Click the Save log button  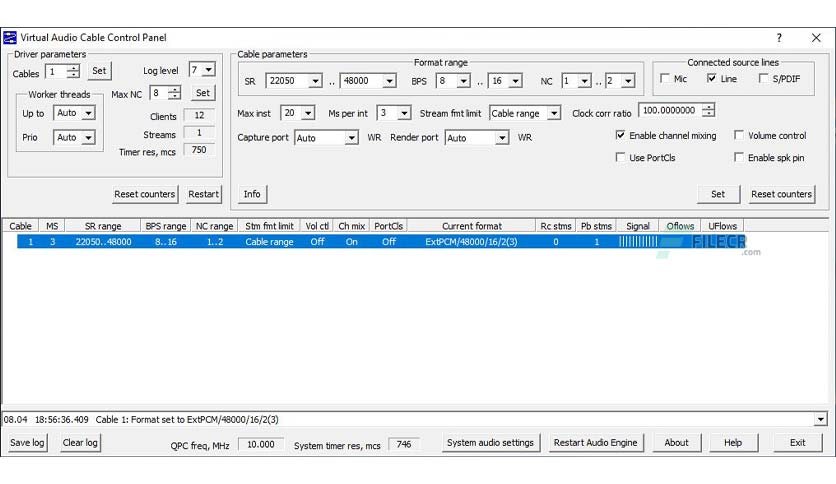coord(27,442)
